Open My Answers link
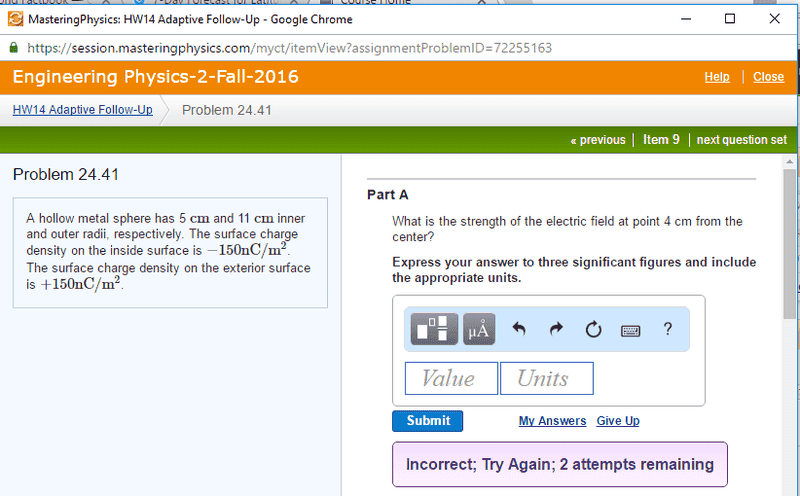This screenshot has width=800, height=496. (x=552, y=421)
